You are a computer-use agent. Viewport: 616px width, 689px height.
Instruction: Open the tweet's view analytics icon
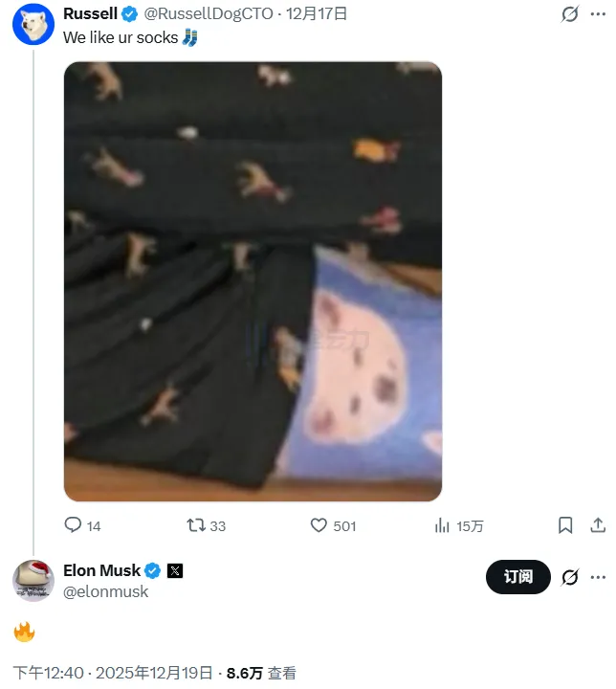click(x=443, y=525)
